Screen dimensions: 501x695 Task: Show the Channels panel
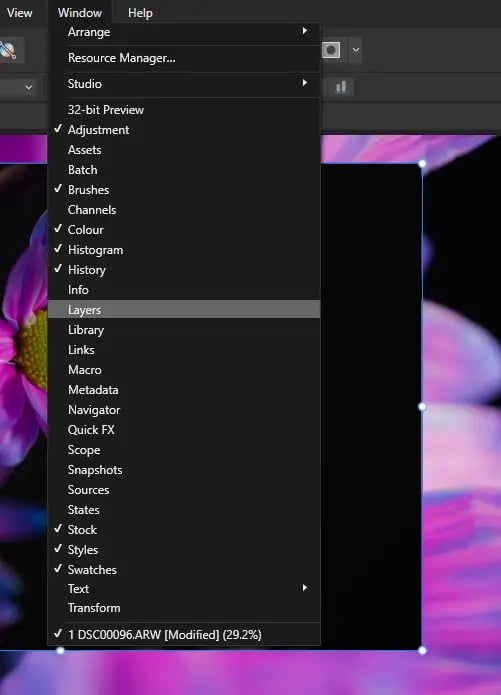184,210
